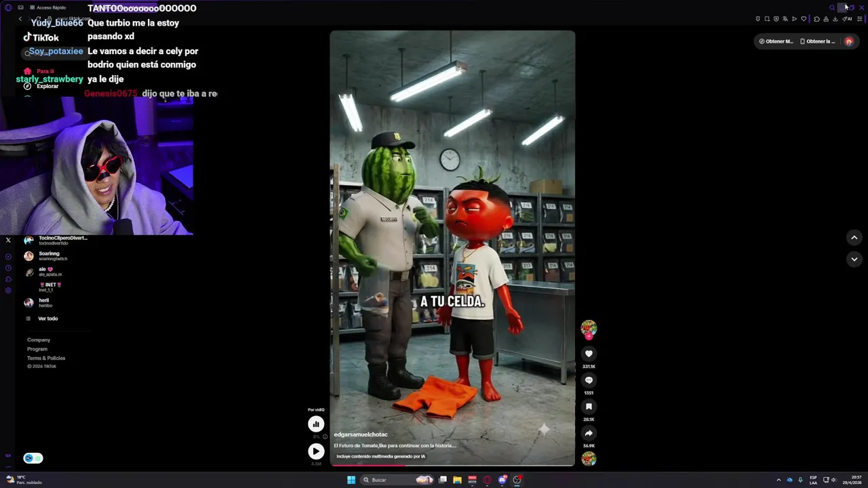Expand the video caption El Futuro de Tomato
868x488 pixels.
(x=395, y=445)
